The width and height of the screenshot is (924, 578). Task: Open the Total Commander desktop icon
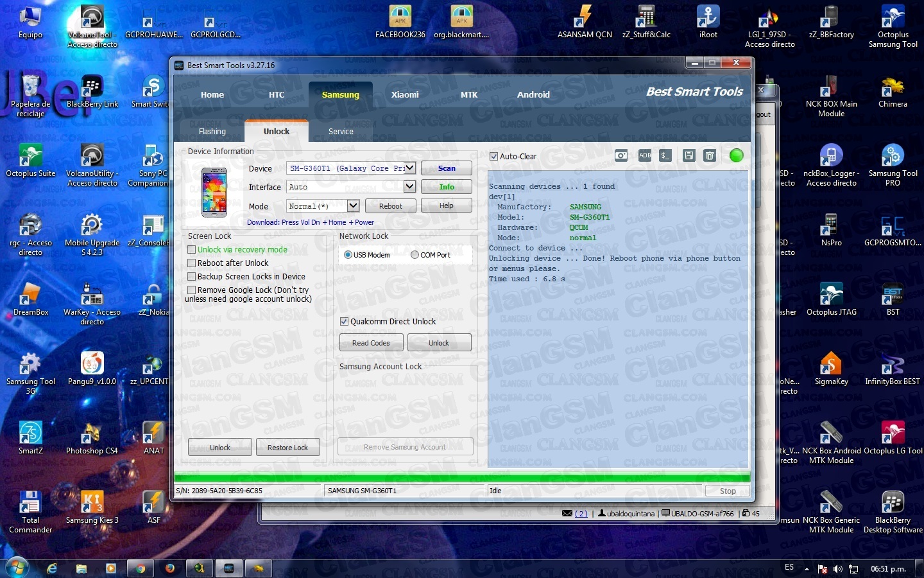pyautogui.click(x=30, y=512)
